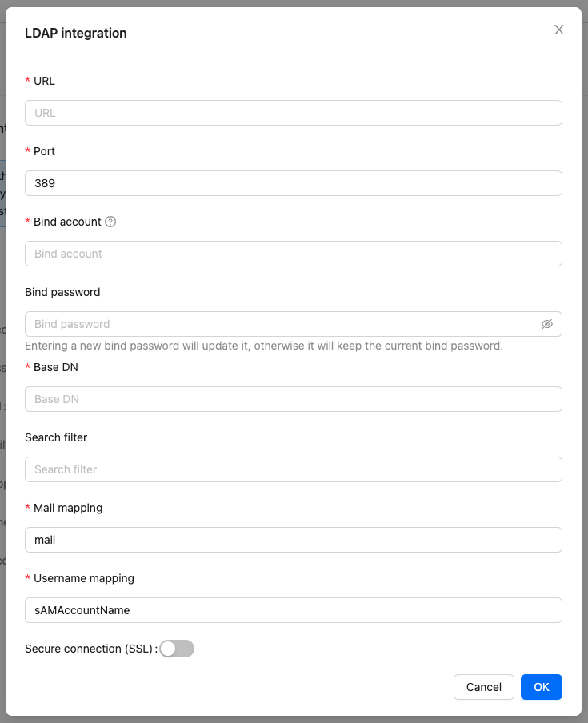Click the sAMAccountName username mapping field

293,610
